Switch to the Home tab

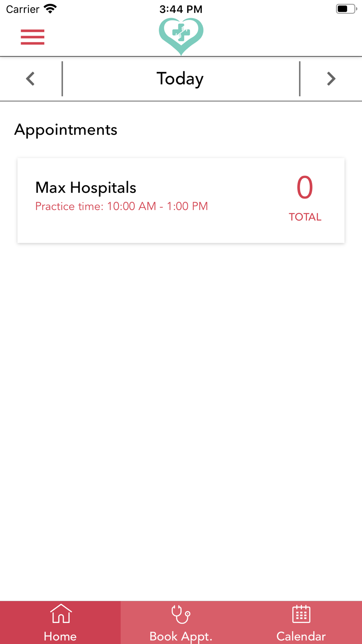[60, 622]
